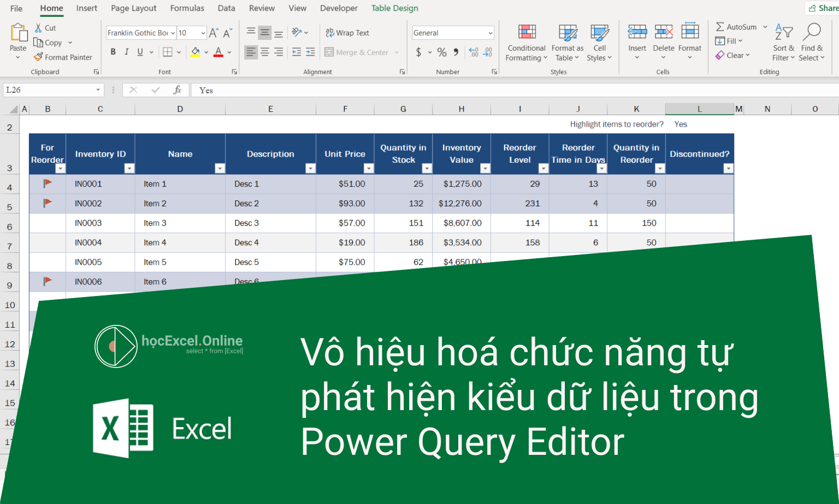Apply underline formatting
The width and height of the screenshot is (839, 504).
[x=140, y=52]
